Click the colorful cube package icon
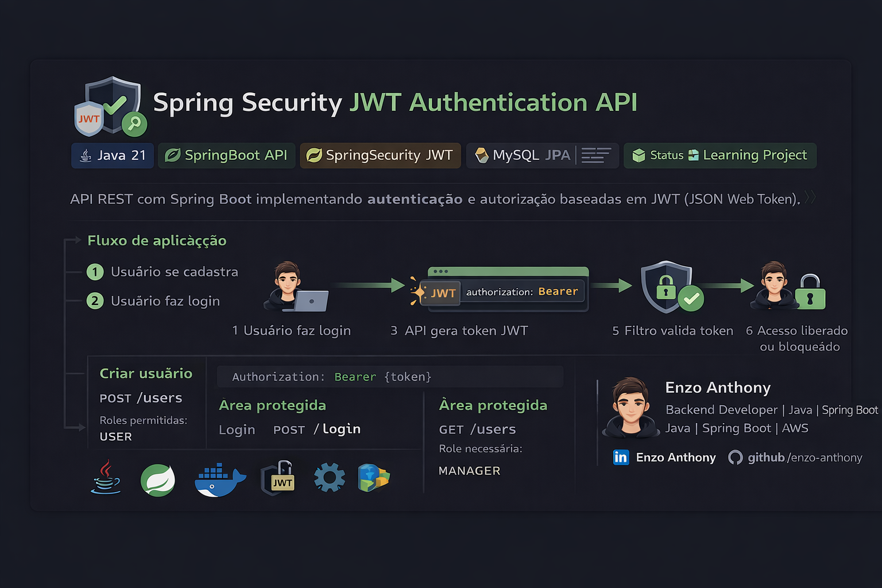Screen dimensions: 882x588 click(373, 478)
